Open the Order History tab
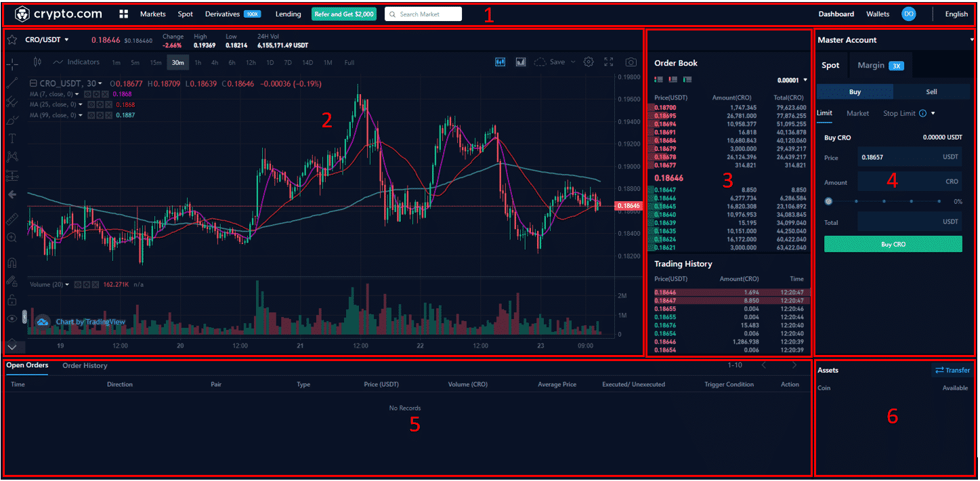 (85, 366)
